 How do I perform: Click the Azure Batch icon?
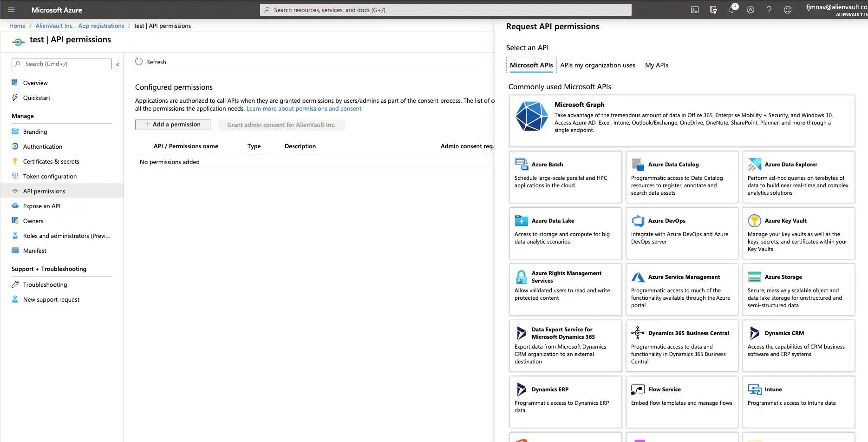point(522,164)
